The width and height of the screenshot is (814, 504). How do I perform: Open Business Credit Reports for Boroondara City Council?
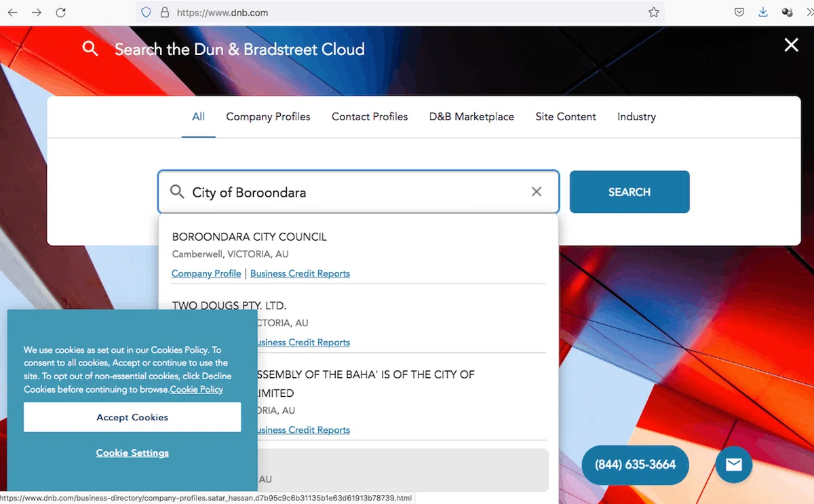click(300, 273)
